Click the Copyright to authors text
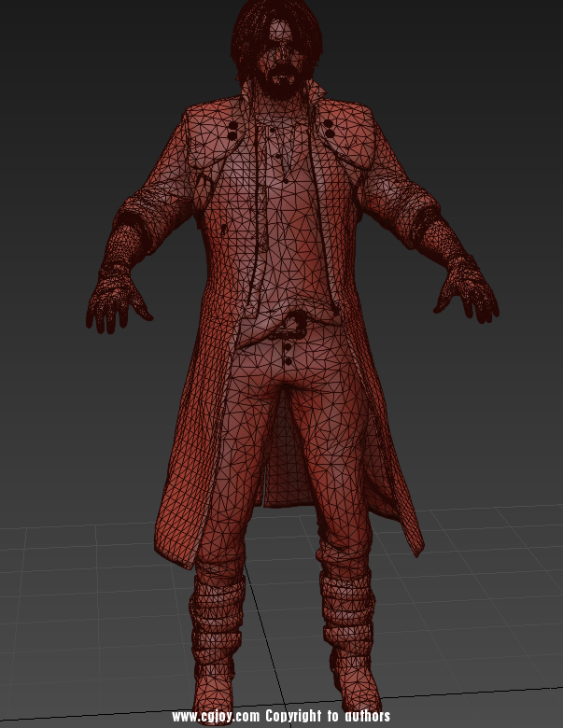563x728 pixels. pyautogui.click(x=328, y=717)
